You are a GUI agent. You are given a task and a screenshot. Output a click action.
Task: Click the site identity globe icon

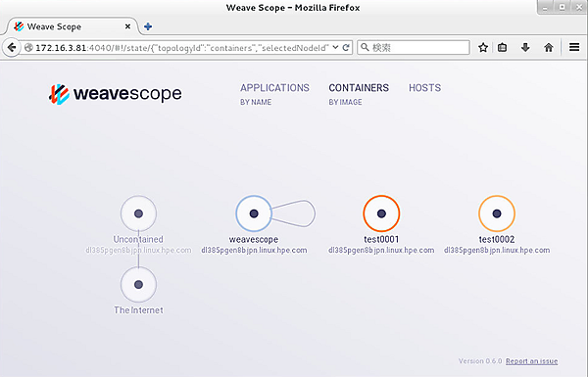click(28, 48)
